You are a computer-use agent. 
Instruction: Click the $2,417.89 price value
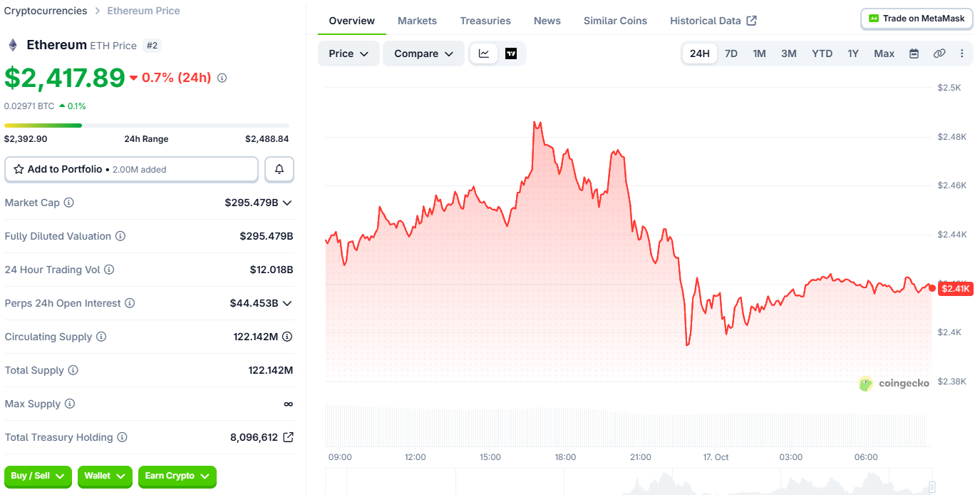point(65,77)
